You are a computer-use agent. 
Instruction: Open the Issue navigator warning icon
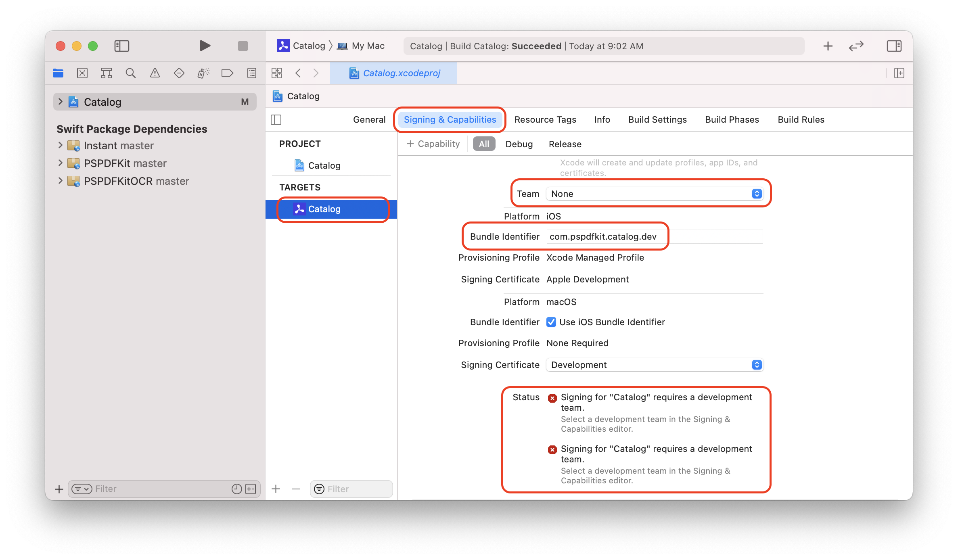click(x=155, y=73)
